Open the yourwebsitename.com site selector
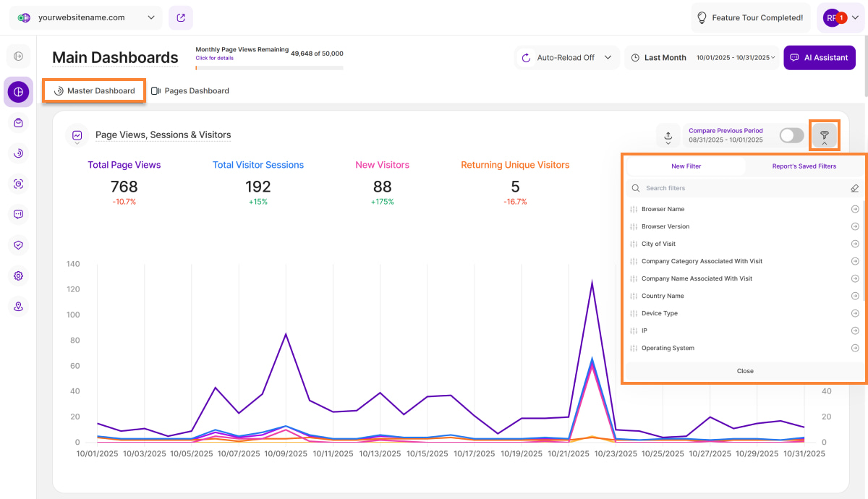868x499 pixels. tap(87, 17)
